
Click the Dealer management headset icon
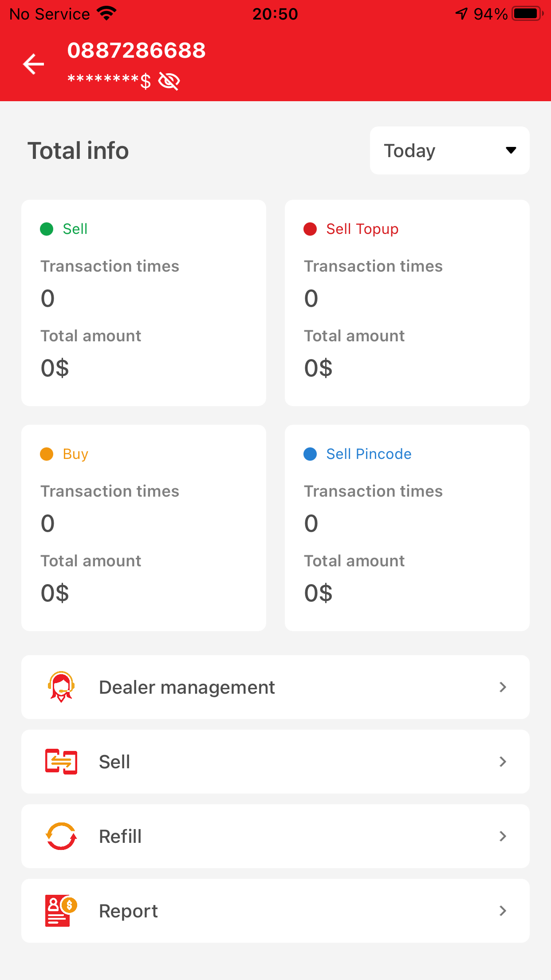[x=61, y=687]
